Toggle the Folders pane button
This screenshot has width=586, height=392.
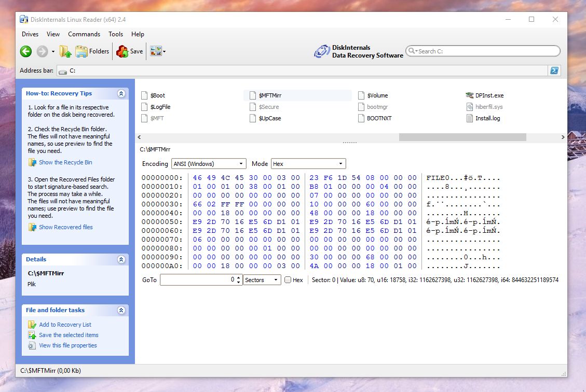(92, 51)
